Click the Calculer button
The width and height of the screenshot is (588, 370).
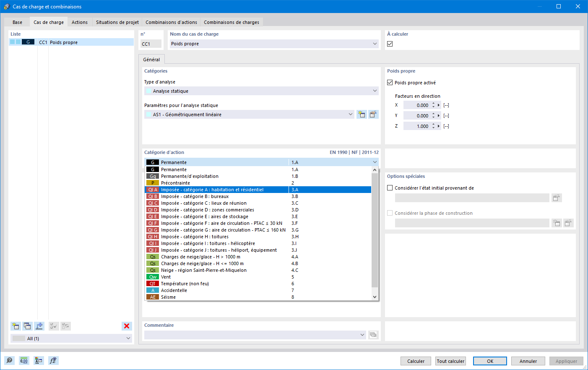click(x=416, y=361)
